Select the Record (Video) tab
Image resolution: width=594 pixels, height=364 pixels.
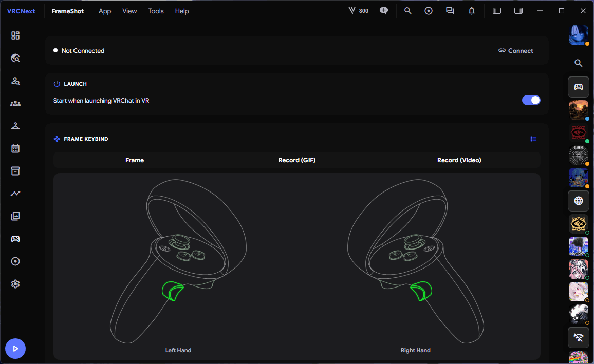coord(459,160)
